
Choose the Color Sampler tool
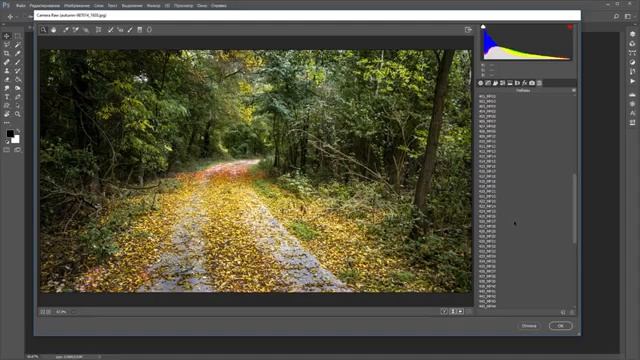tap(76, 30)
